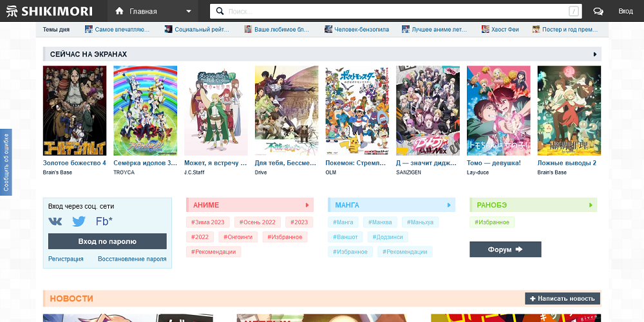Focus the Поиск search field
644x322 pixels.
(x=395, y=11)
